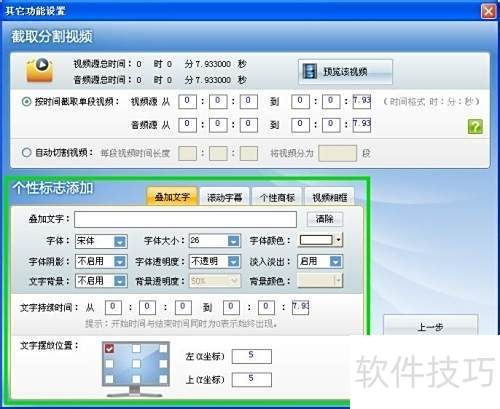Screen dimensions: 500x409
Task: Click the 上一步 previous step button
Action: click(x=430, y=327)
